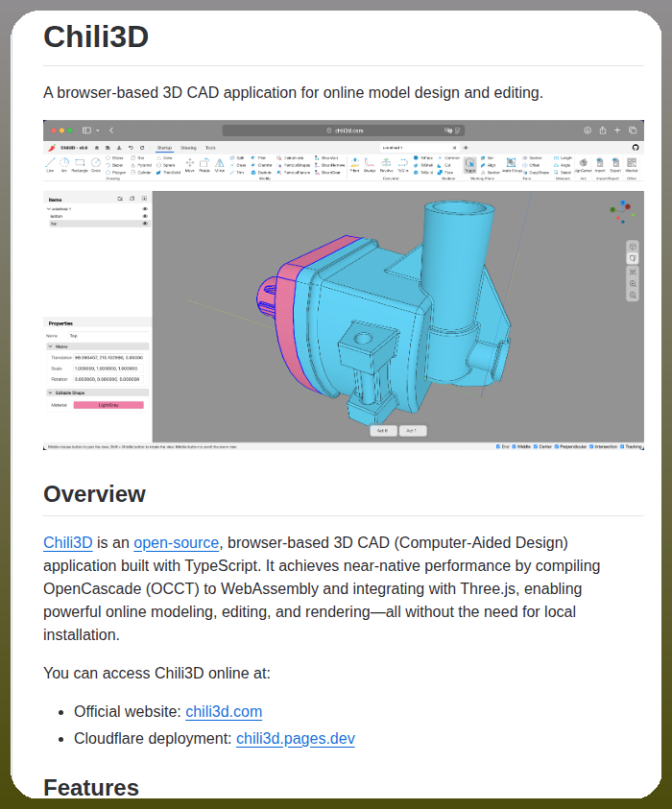Click the Scale value field
672x809 pixels.
pos(108,369)
